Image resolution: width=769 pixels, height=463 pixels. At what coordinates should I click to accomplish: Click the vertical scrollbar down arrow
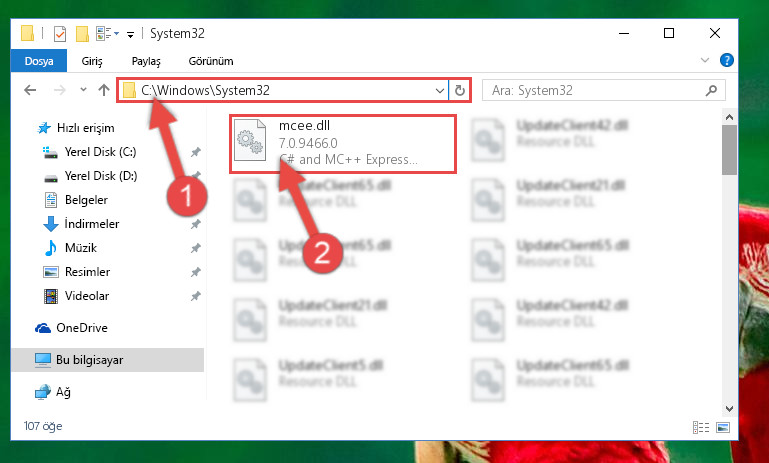click(729, 409)
